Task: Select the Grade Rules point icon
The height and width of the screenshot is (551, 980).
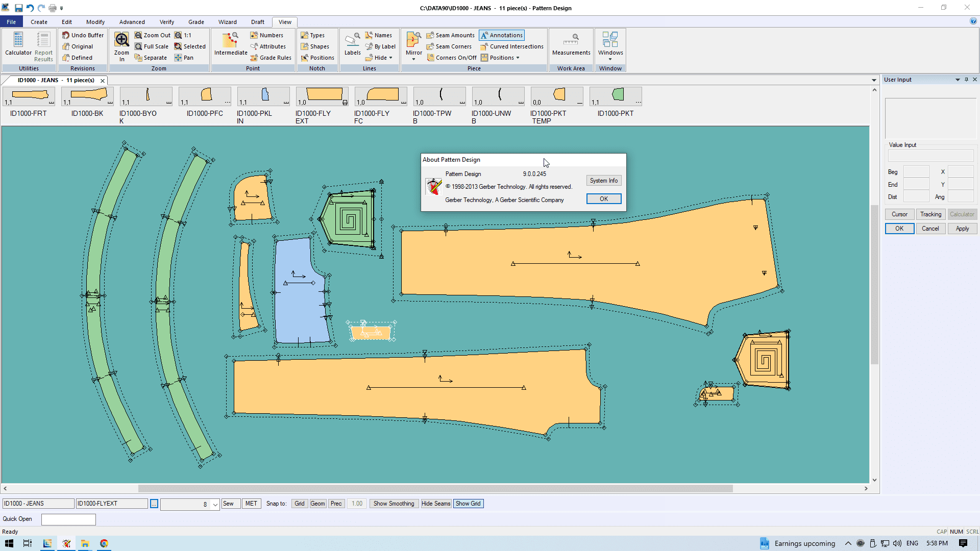Action: pyautogui.click(x=254, y=58)
